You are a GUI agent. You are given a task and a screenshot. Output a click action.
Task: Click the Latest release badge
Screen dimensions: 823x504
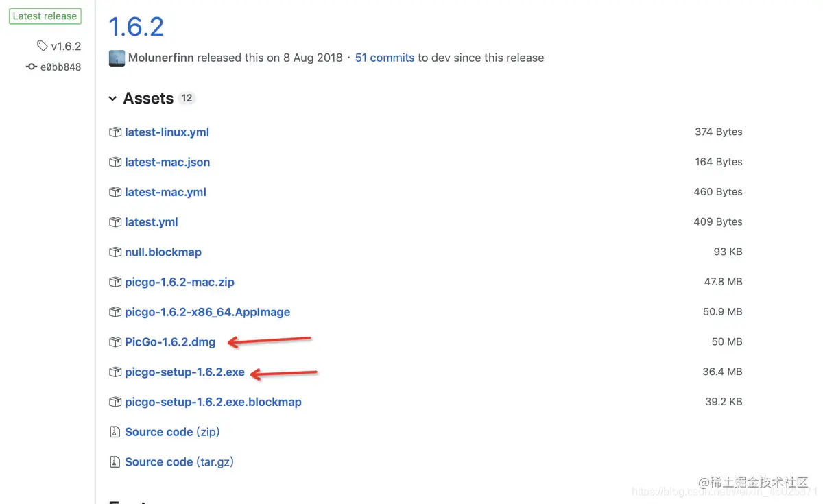[45, 16]
